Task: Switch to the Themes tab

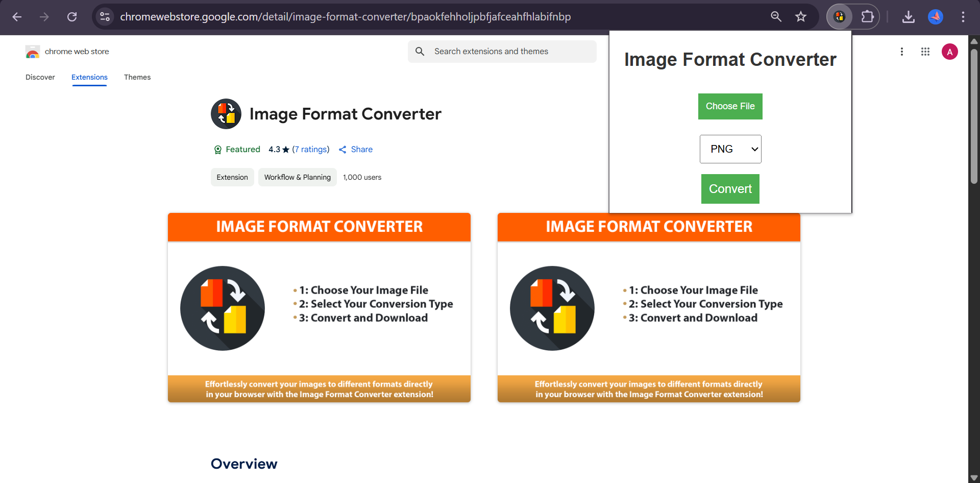Action: 137,77
